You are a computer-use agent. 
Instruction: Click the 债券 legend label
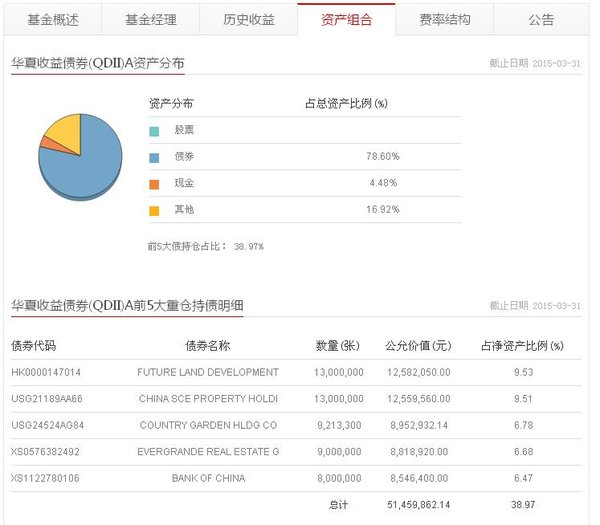click(184, 156)
